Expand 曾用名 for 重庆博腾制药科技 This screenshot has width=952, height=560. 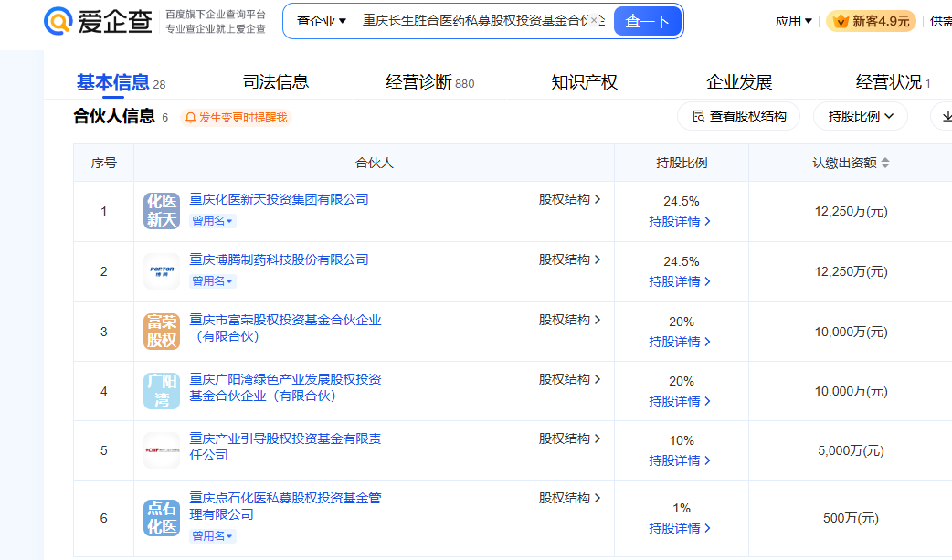pyautogui.click(x=212, y=281)
